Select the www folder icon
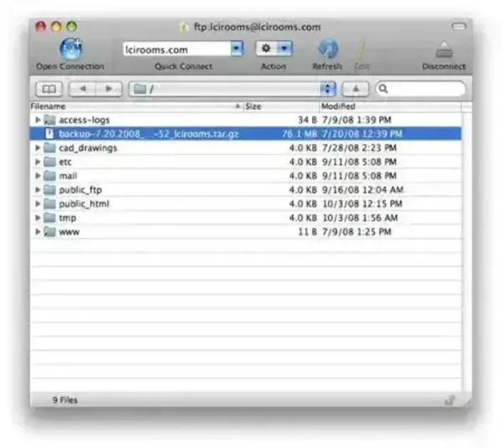This screenshot has height=448, width=502. (49, 232)
